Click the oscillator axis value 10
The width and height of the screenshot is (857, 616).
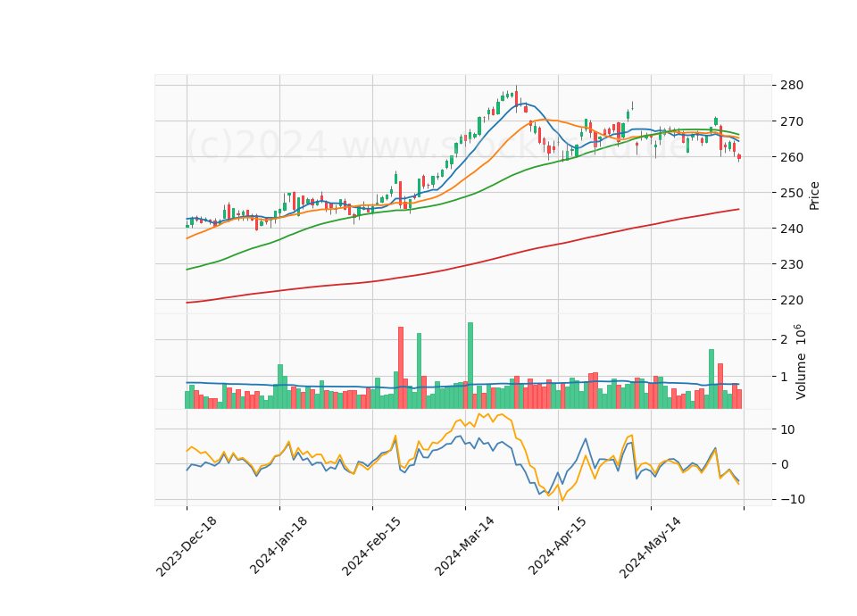(787, 429)
